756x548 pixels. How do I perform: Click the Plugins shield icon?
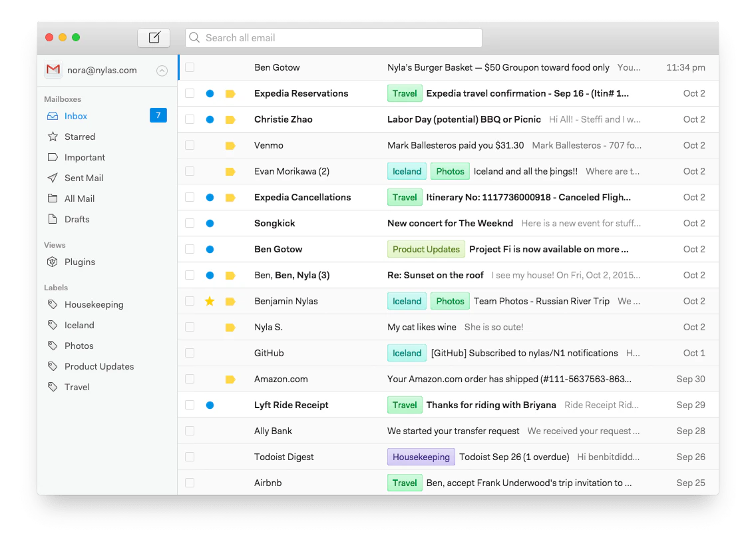pos(53,262)
